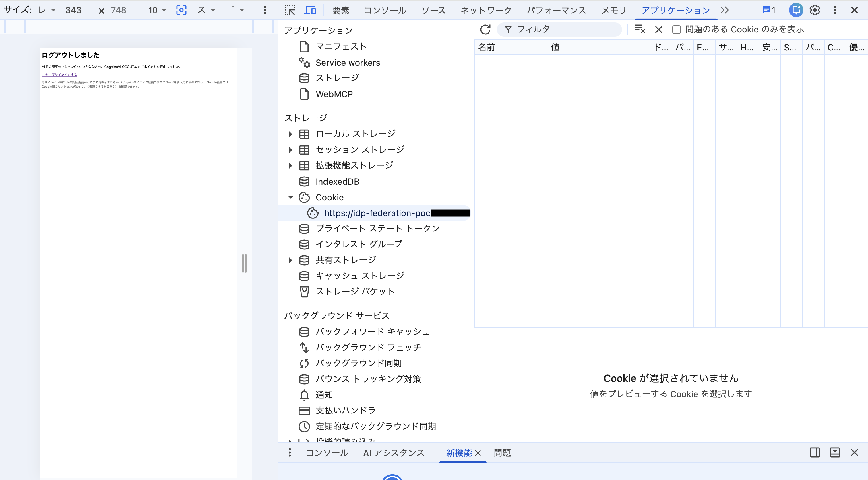
Task: Sort by the 優... priority column
Action: (x=857, y=47)
